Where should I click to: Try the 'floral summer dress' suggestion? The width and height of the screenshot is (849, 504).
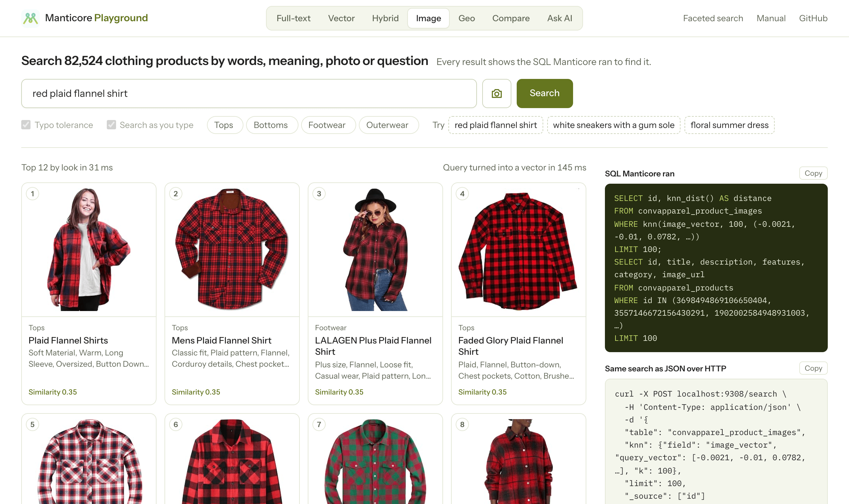(729, 125)
